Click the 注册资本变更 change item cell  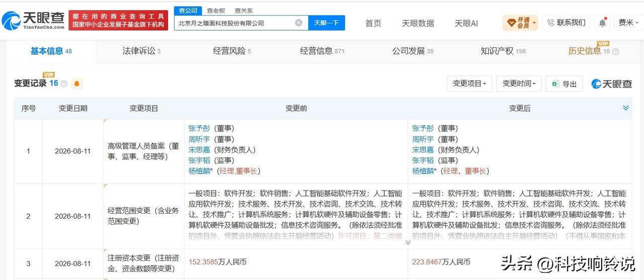(143, 263)
